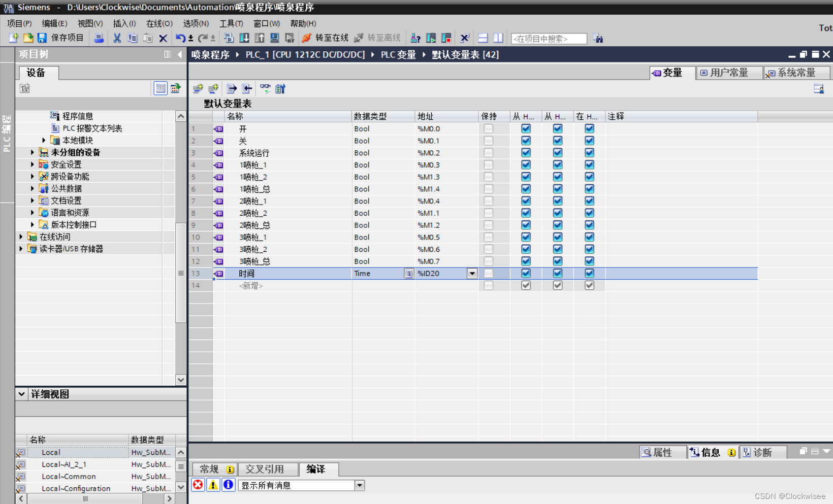Toggle retain checkbox for tag 开
This screenshot has height=504, width=833.
(x=489, y=128)
